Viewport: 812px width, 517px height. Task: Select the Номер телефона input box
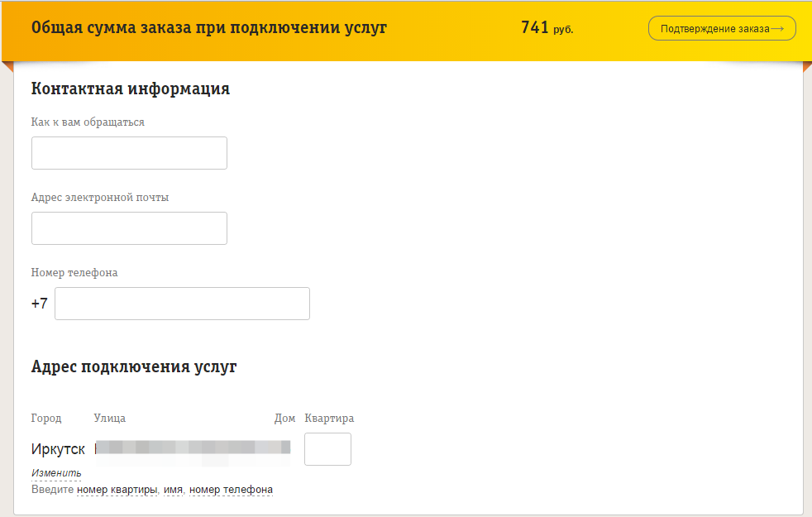click(182, 304)
